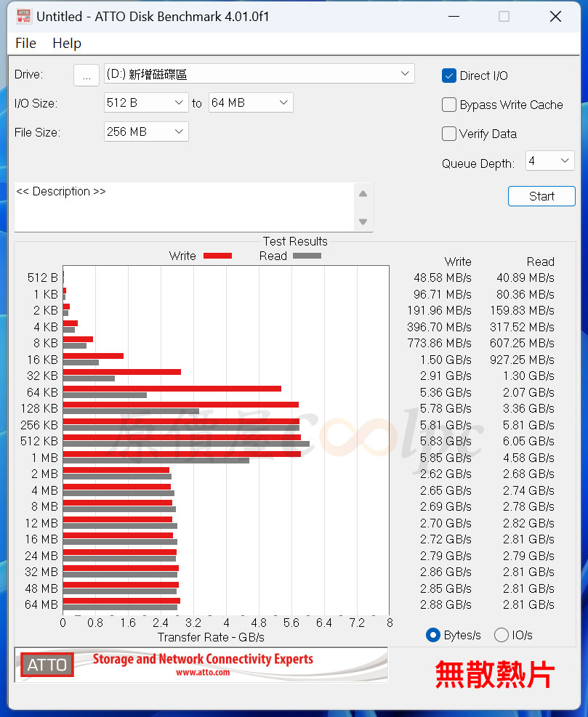Click inside the Description text box
This screenshot has height=717, width=588.
click(x=184, y=207)
